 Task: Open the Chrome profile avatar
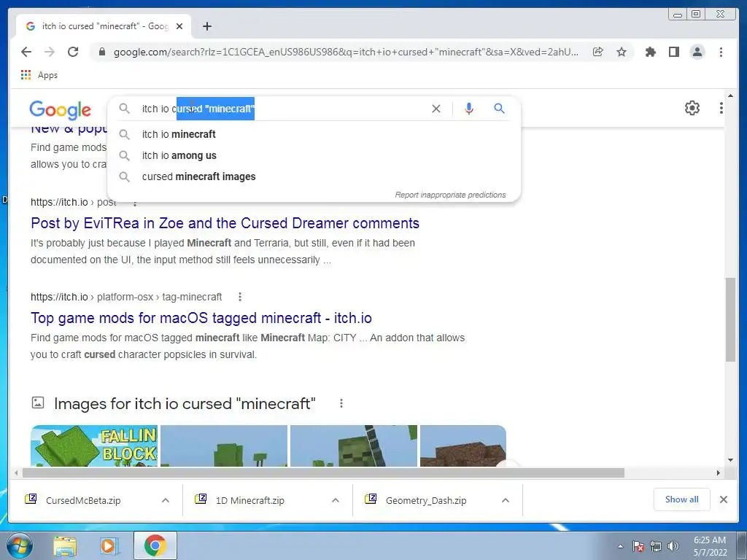(697, 52)
